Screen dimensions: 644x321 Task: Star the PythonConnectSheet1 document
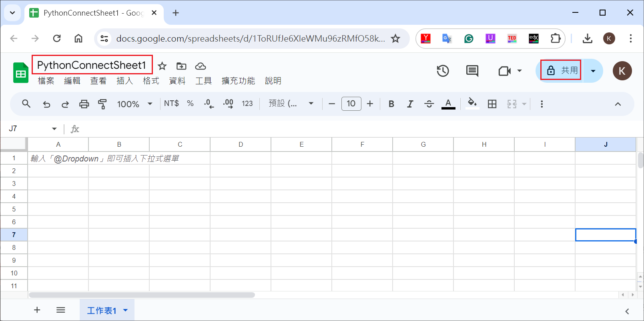[162, 66]
